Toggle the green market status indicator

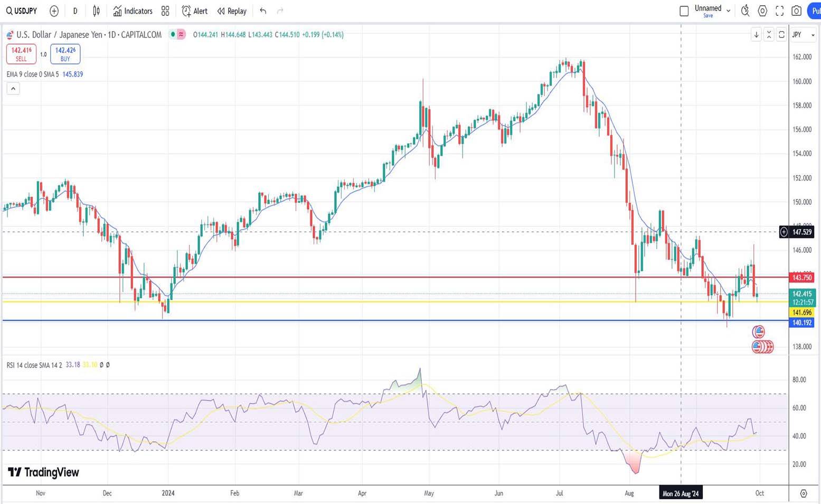pos(173,35)
